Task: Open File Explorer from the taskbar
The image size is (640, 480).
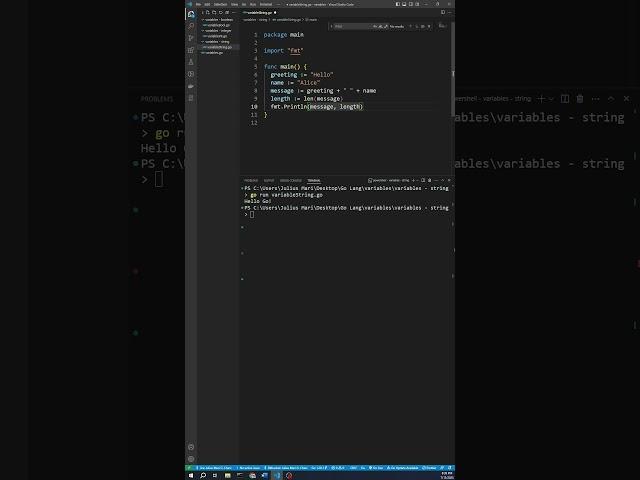Action: click(x=227, y=476)
